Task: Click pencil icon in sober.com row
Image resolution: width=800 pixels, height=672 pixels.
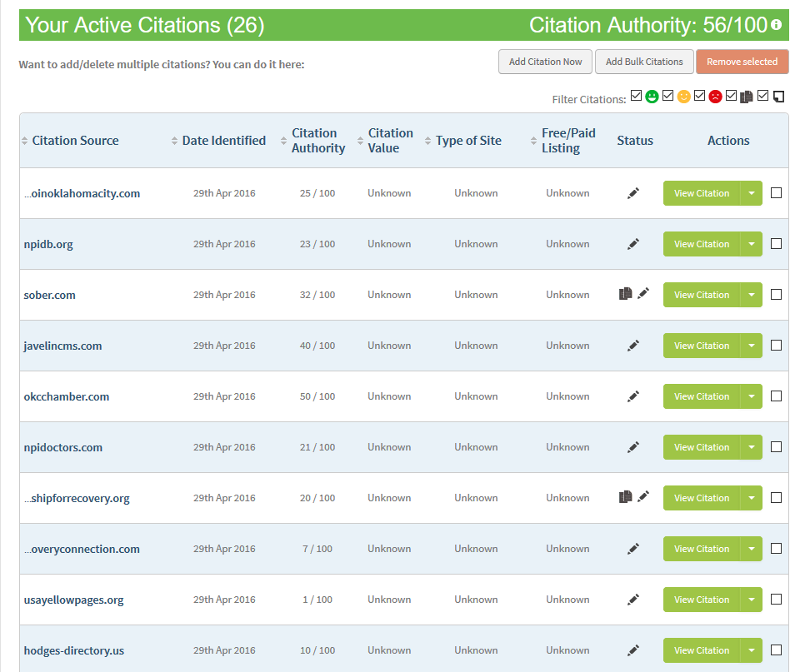Action: [x=643, y=293]
